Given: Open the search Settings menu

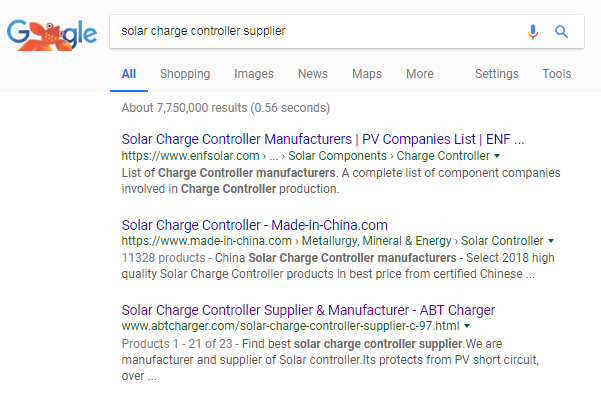Looking at the screenshot, I should [497, 74].
